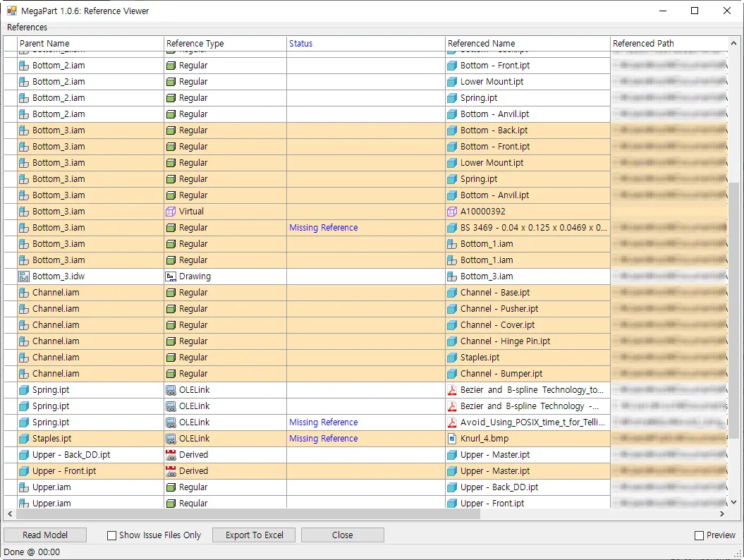
Task: Click the part icon beside Channel - Base.ipt
Action: click(x=452, y=292)
